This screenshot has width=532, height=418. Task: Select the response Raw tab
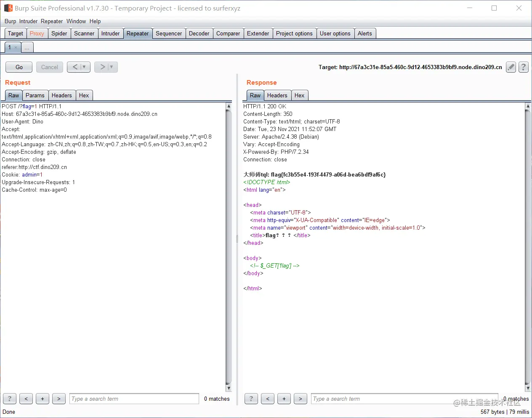255,95
